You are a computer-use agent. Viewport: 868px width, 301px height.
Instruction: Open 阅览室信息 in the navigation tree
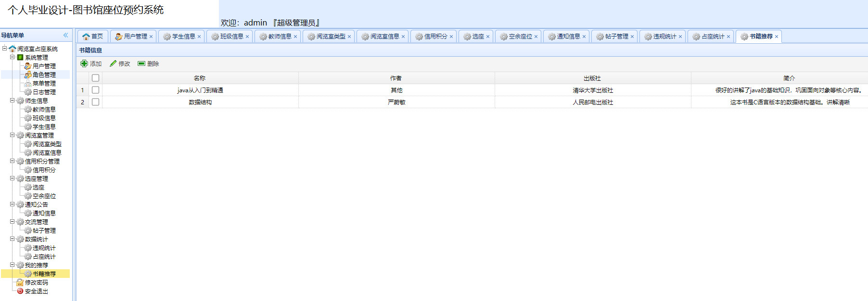click(47, 152)
